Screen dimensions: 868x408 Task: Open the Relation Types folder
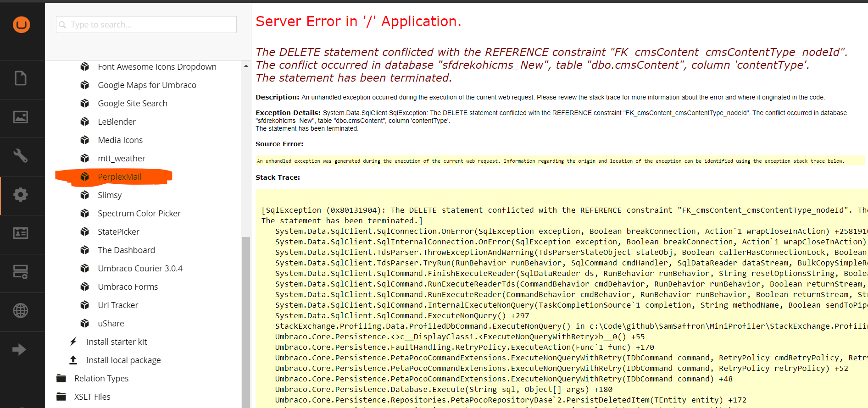[x=101, y=379]
